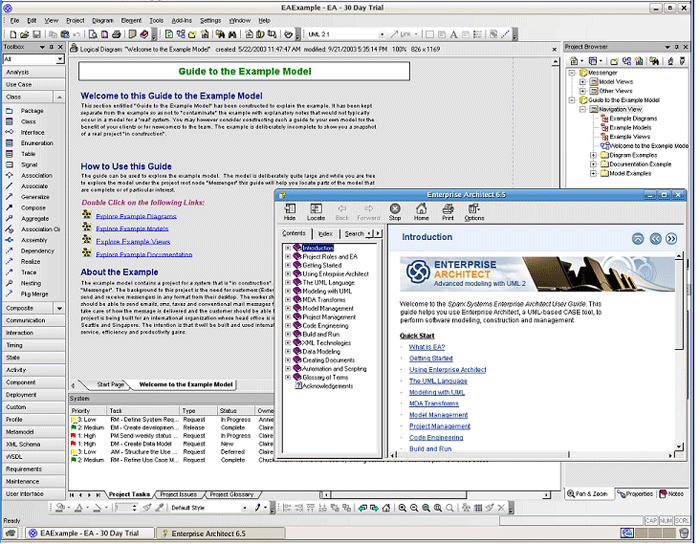Select the Glossary of Terms help topic
700x544 pixels.
325,378
